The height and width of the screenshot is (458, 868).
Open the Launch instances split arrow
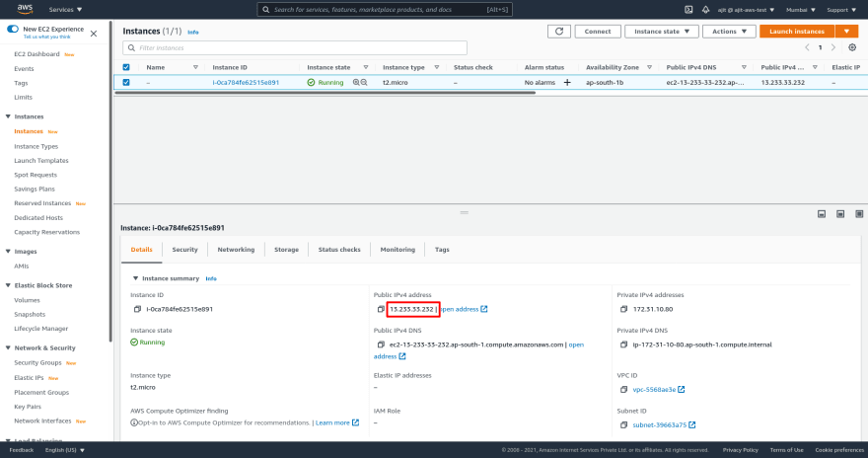[846, 32]
